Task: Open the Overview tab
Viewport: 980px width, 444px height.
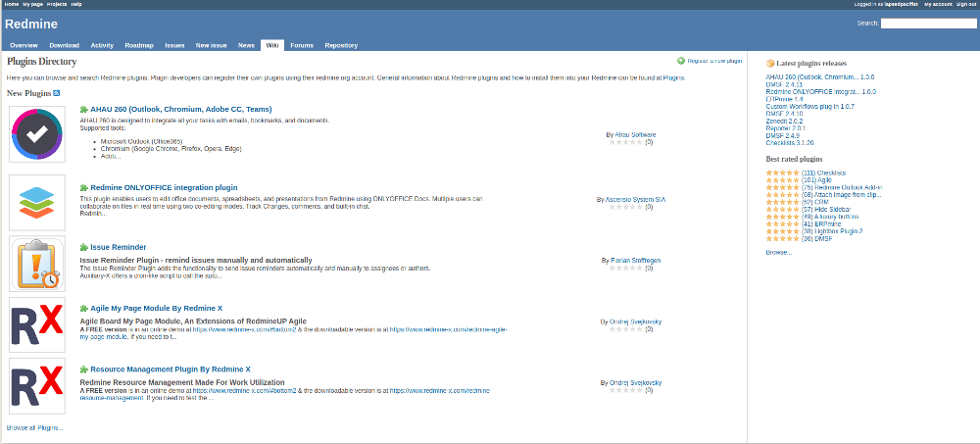Action: coord(24,46)
